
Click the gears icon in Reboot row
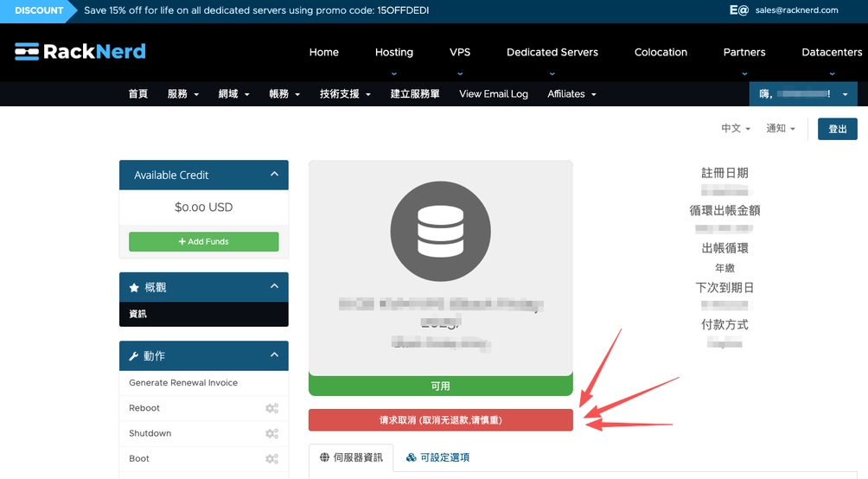tap(271, 408)
